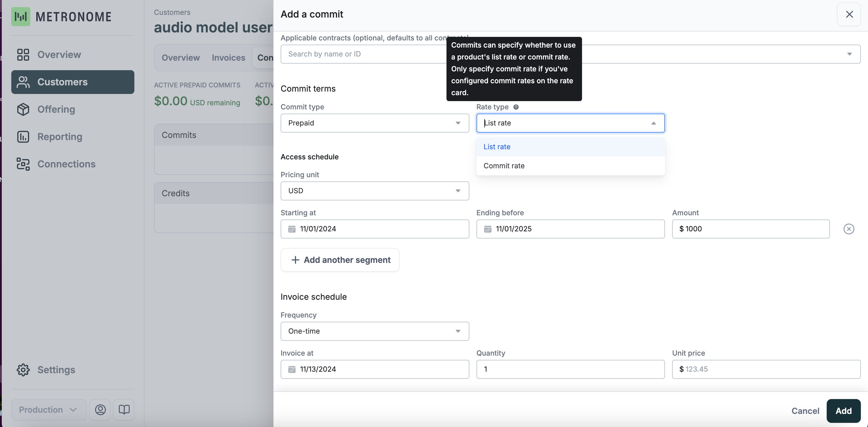Close the Add a commit panel
Screen dimensions: 868x427
pos(849,14)
